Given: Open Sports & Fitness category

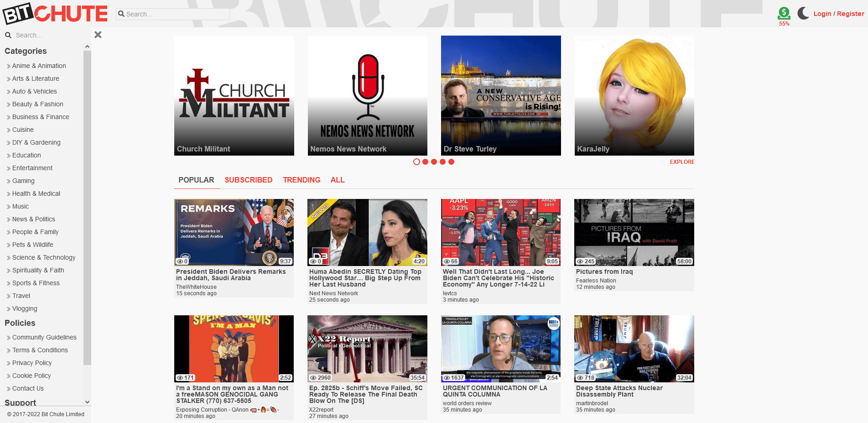Looking at the screenshot, I should [x=36, y=283].
